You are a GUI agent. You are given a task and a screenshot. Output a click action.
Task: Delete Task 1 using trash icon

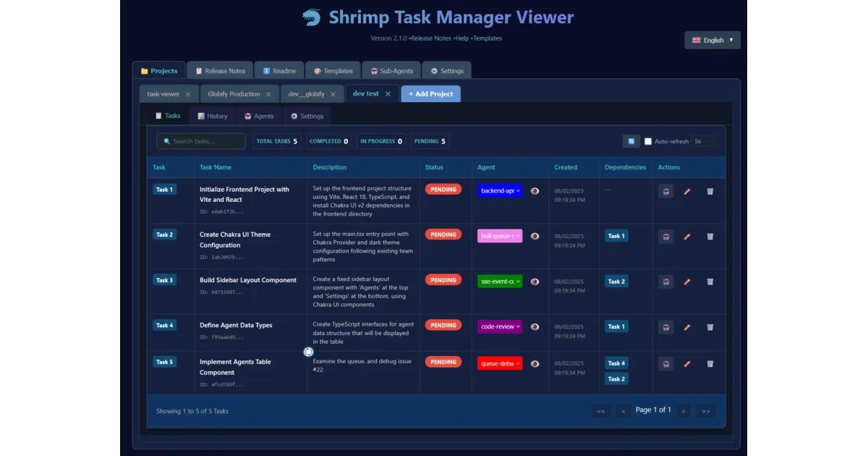coord(710,191)
